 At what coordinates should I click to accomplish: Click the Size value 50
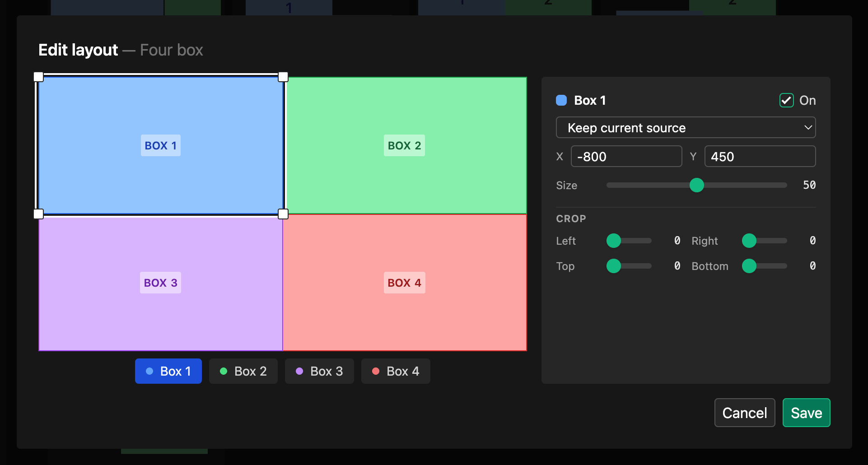tap(809, 185)
